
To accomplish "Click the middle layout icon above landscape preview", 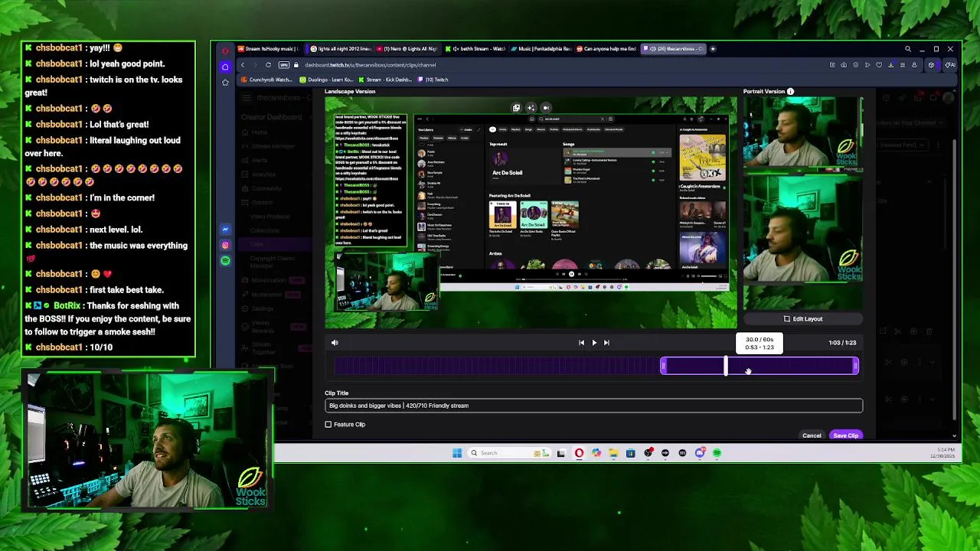I will (x=531, y=108).
